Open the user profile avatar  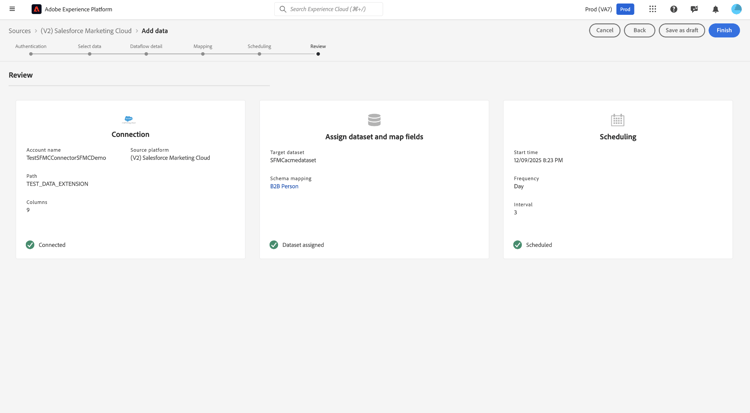coord(736,9)
